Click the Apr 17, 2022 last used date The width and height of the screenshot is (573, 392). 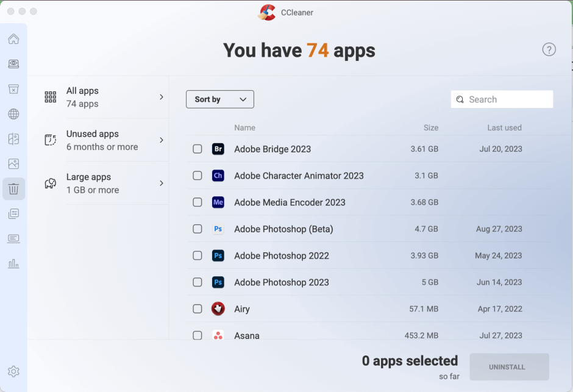click(500, 309)
